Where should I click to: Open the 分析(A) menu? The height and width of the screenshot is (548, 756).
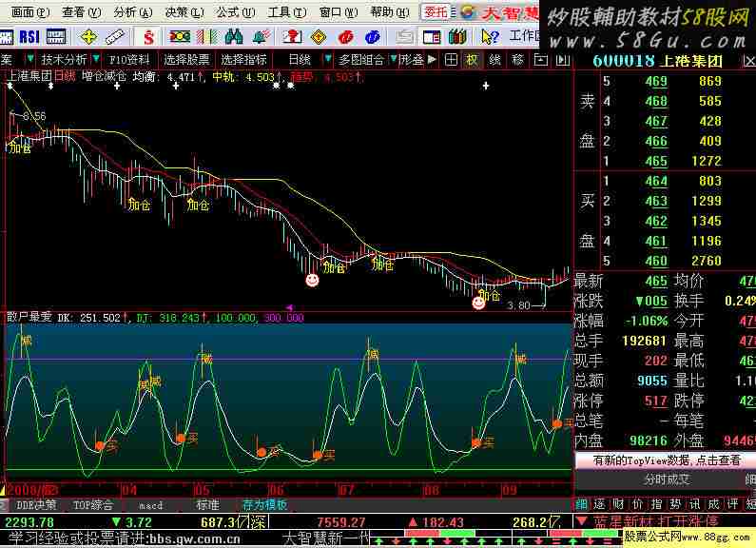click(132, 12)
